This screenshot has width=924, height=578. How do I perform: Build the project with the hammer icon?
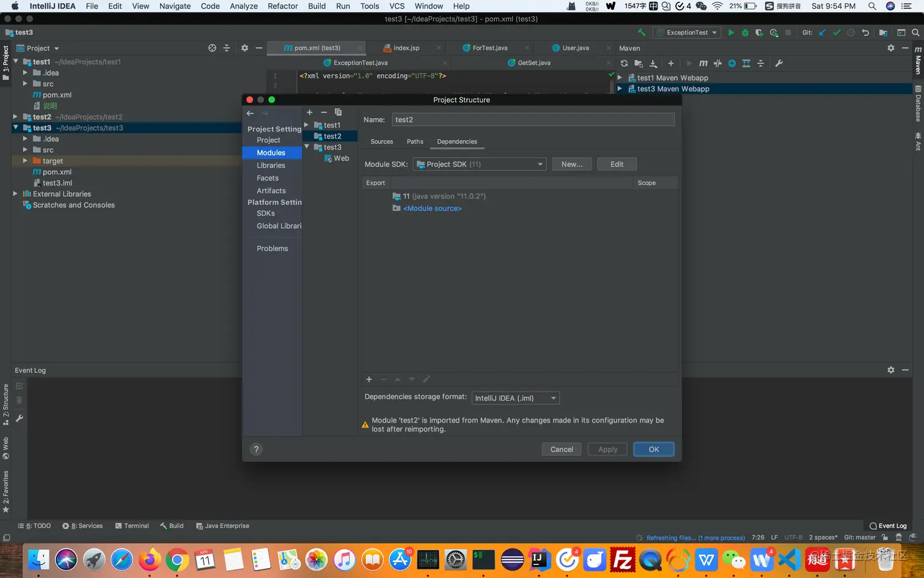(641, 32)
